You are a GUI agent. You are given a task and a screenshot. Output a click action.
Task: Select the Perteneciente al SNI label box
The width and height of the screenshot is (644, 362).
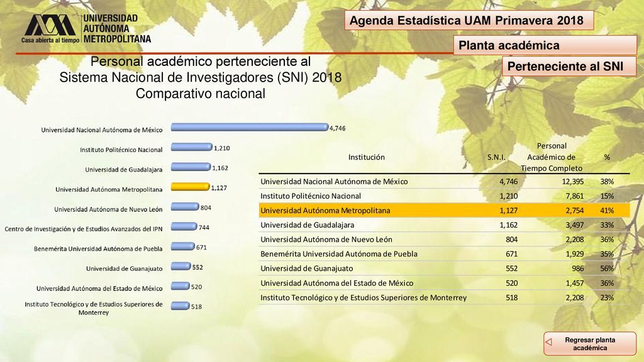tap(569, 66)
